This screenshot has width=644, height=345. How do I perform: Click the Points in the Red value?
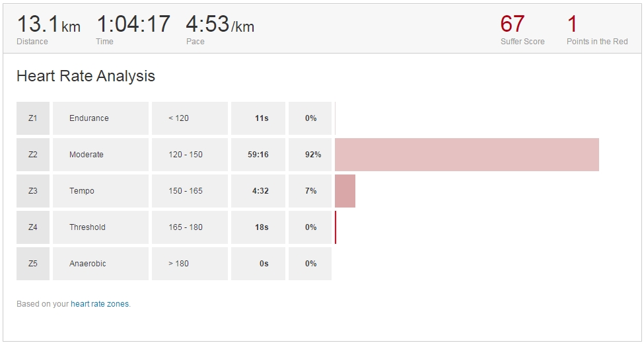coord(573,24)
